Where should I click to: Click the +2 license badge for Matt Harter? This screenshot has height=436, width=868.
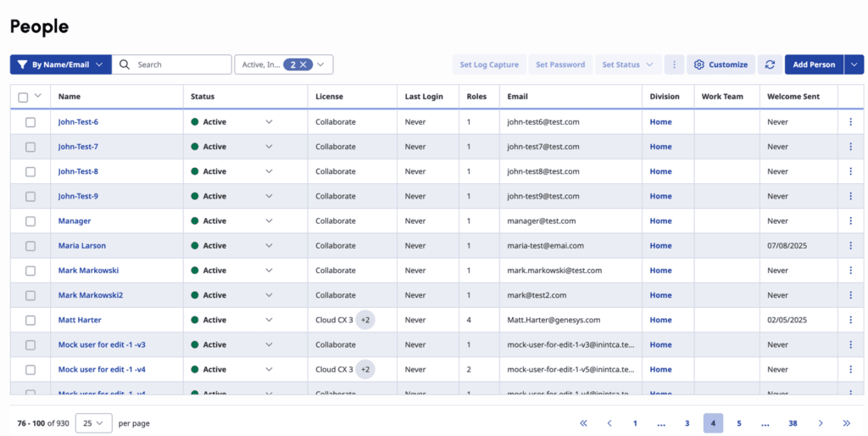coord(365,320)
